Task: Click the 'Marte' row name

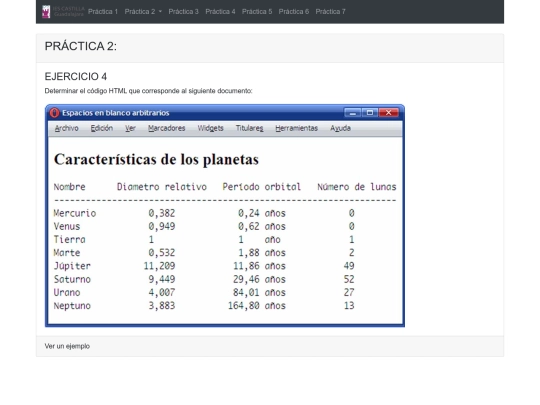Action: click(67, 252)
